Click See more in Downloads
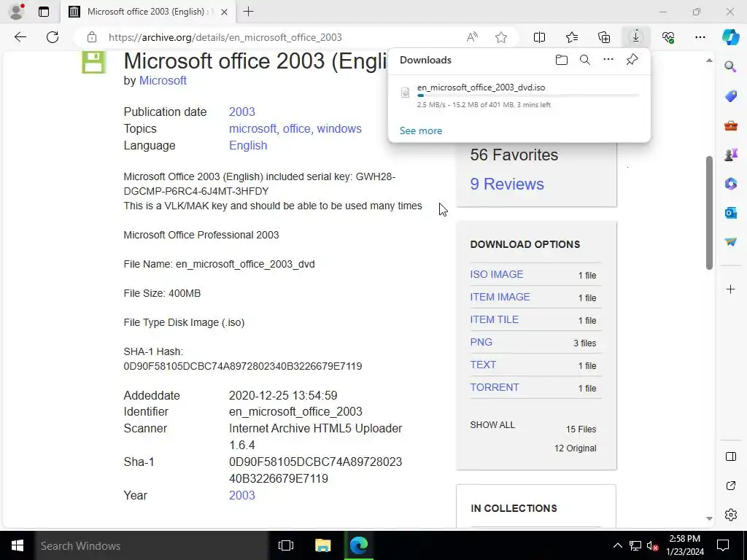The height and width of the screenshot is (560, 747). point(421,131)
